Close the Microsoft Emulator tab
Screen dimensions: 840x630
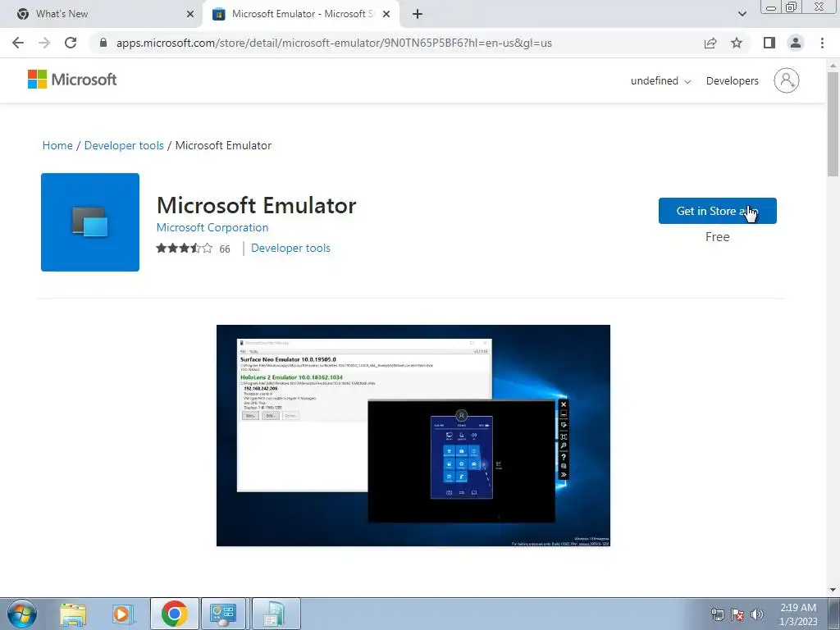pyautogui.click(x=386, y=14)
